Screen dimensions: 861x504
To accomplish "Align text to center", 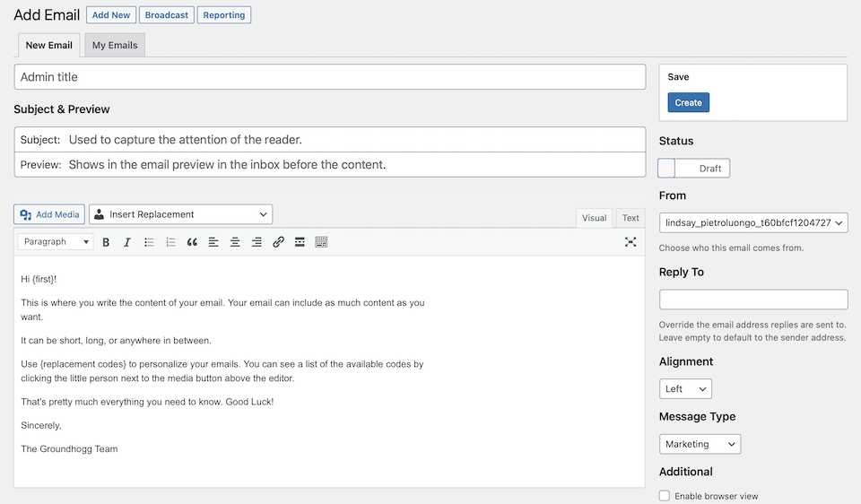I will point(235,242).
